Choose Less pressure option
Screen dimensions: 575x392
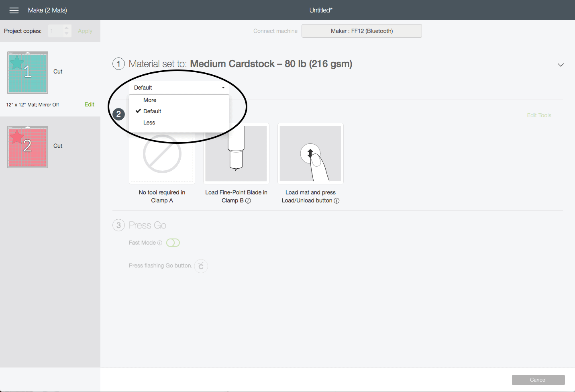tap(149, 122)
